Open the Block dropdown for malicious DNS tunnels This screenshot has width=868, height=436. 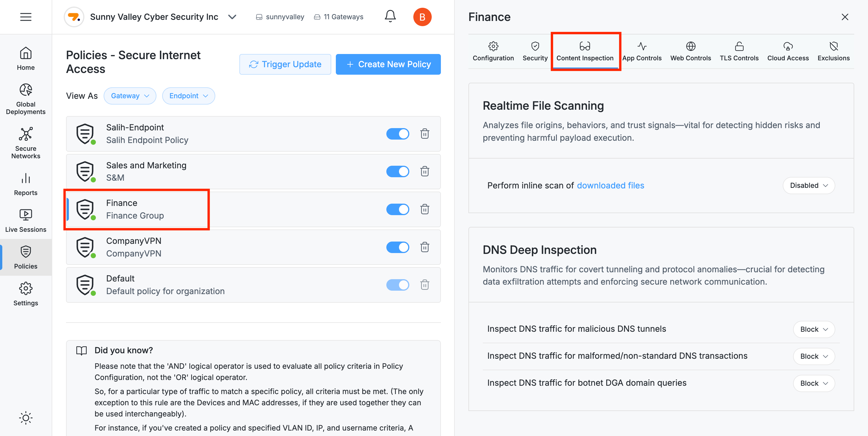(814, 329)
